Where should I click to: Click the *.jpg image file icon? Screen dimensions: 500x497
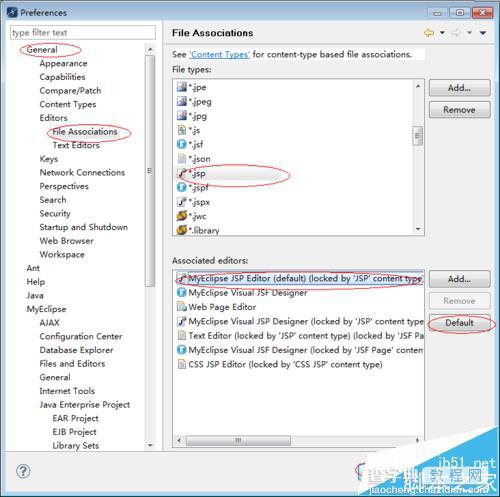(x=182, y=116)
